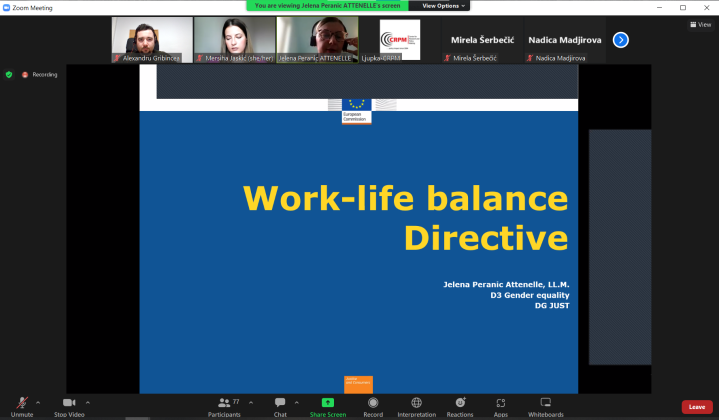Select Mirela Šerbečić's participant tile
The width and height of the screenshot is (719, 420).
click(482, 40)
